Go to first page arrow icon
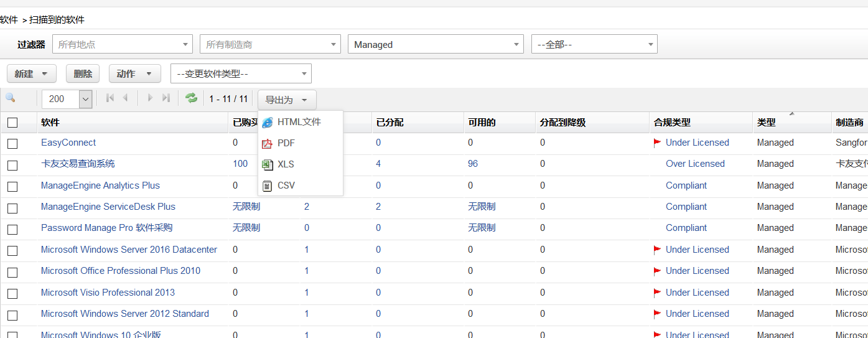 (x=110, y=98)
